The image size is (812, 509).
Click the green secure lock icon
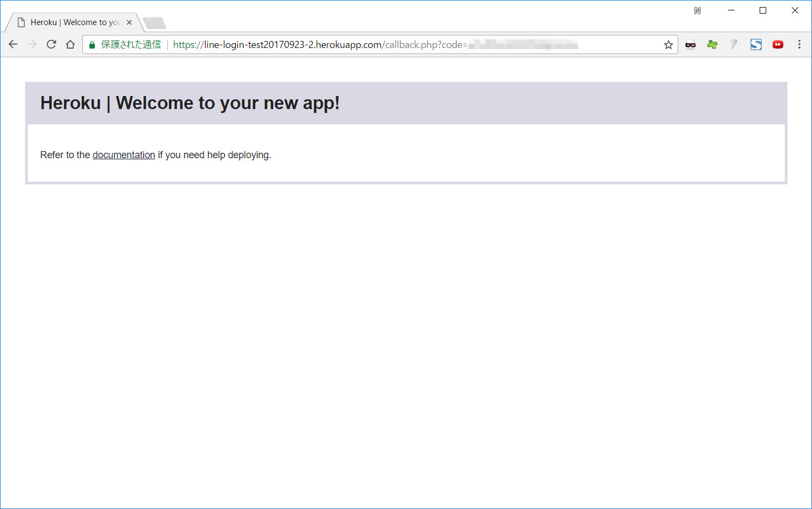tap(92, 45)
